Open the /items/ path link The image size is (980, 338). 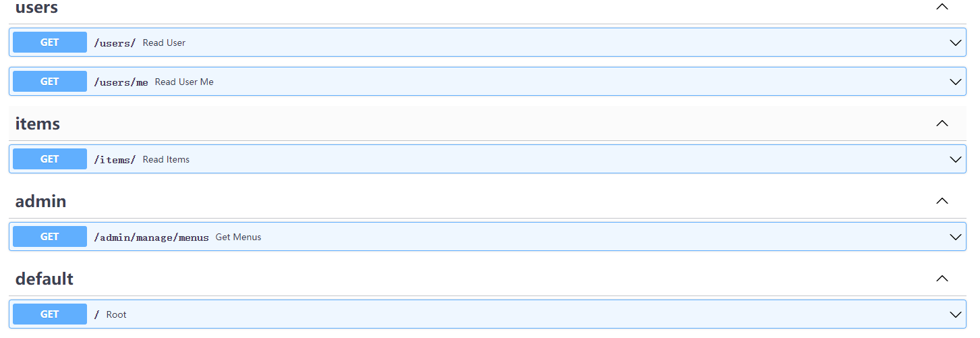point(115,160)
